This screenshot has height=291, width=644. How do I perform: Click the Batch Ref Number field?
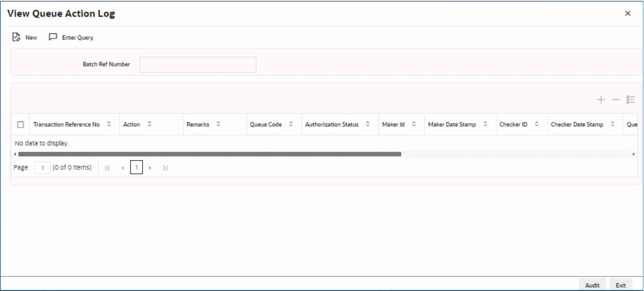(x=198, y=64)
